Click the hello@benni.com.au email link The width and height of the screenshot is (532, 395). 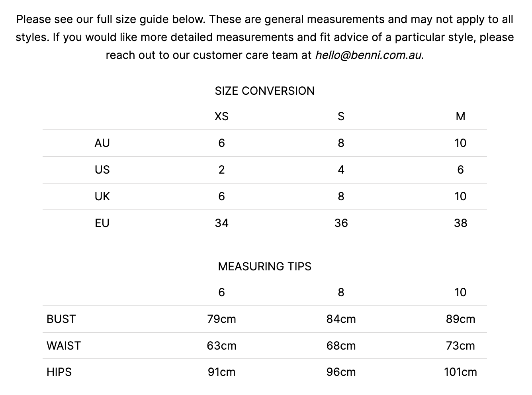point(369,55)
